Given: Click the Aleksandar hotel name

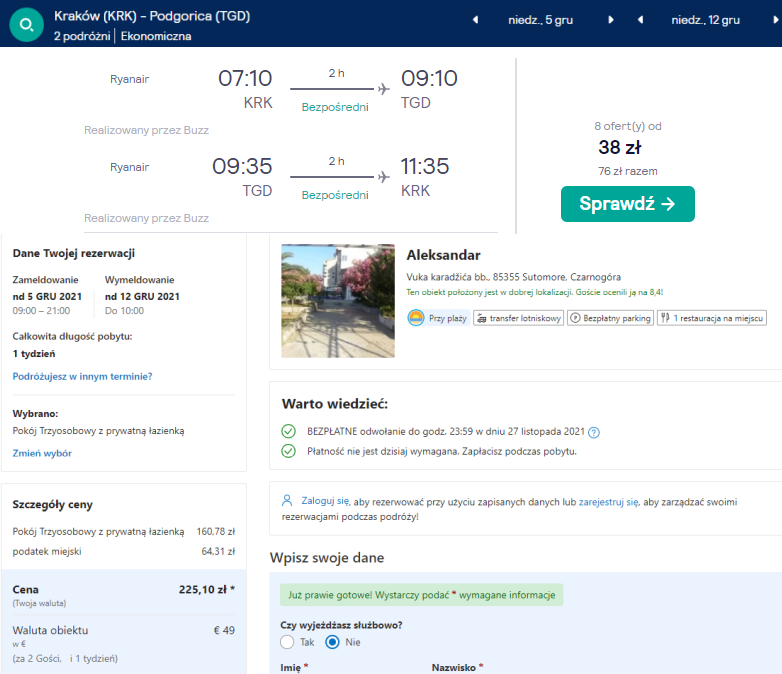Looking at the screenshot, I should [443, 255].
